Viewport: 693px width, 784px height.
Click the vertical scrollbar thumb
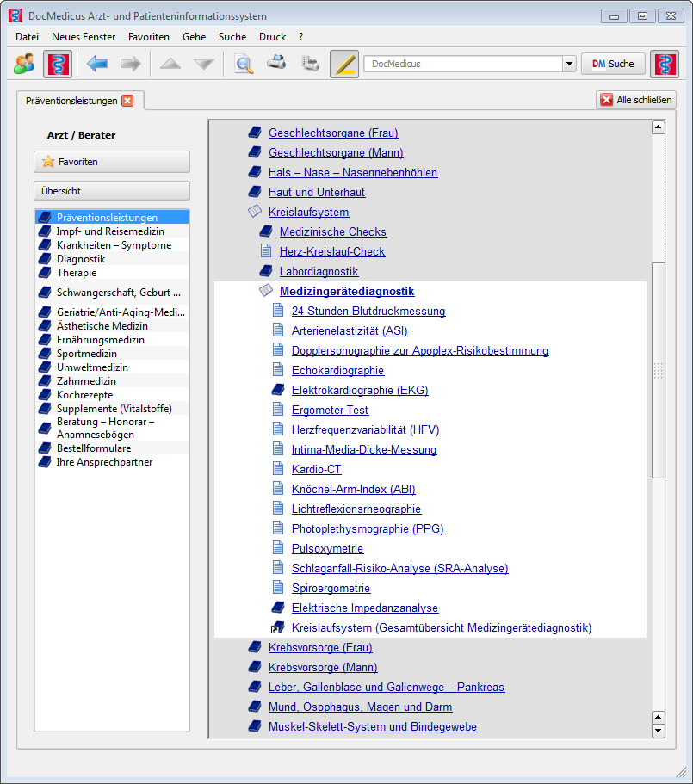coord(659,370)
